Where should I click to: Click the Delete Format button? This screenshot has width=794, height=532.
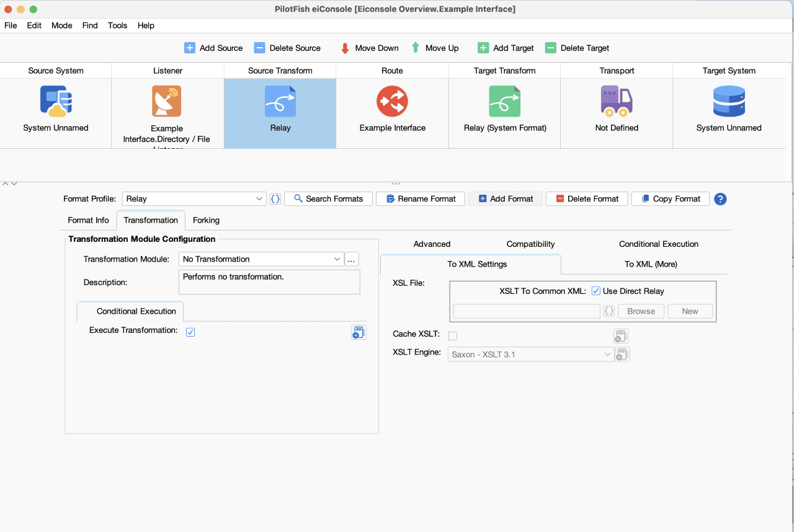pos(587,199)
